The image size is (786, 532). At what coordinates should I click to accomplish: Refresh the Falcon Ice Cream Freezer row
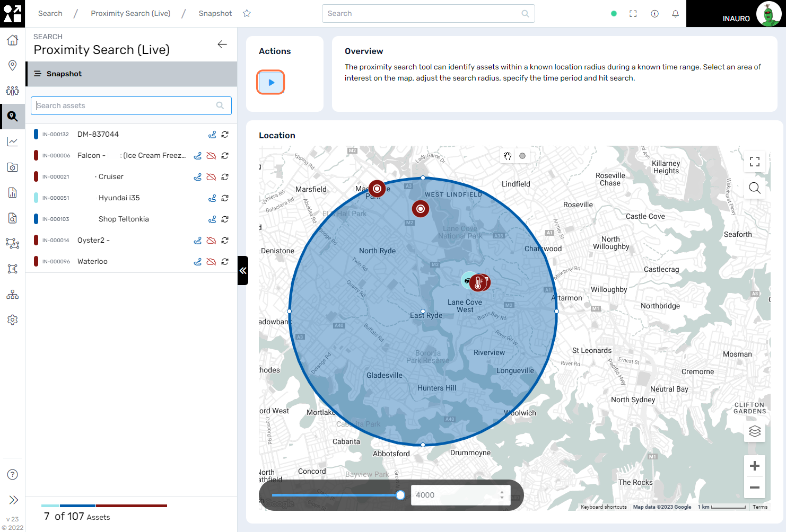point(225,156)
